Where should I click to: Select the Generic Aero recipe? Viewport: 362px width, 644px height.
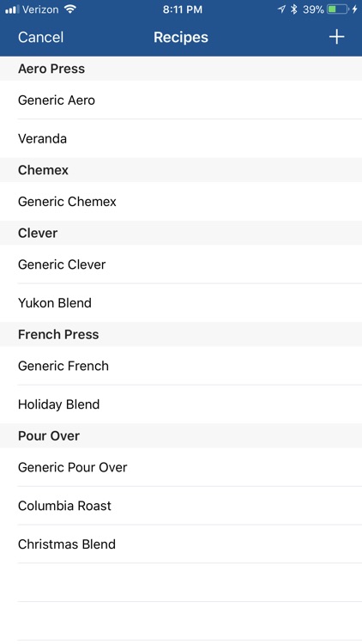[x=181, y=100]
